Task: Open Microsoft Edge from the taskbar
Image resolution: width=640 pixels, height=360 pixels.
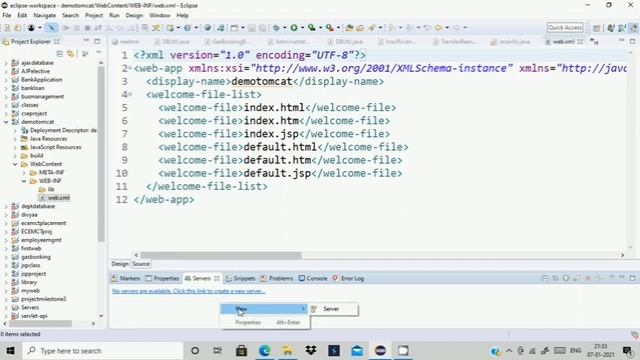Action: [x=264, y=351]
